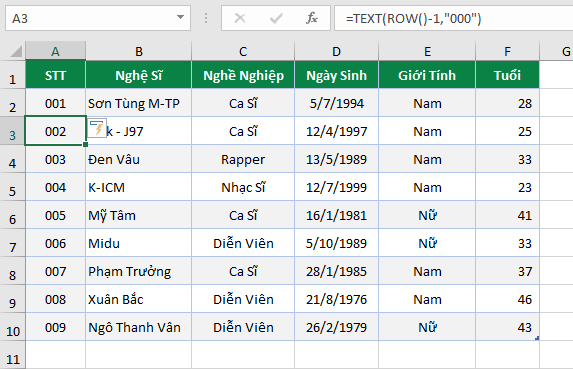Click the fill handle of cell A3
The height and width of the screenshot is (369, 573).
86,145
